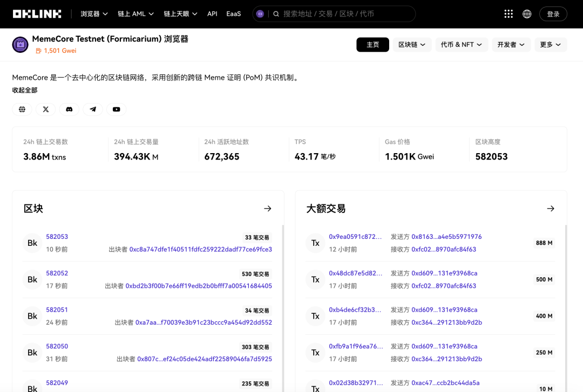Open the 开发者 dropdown menu
This screenshot has height=392, width=583.
pos(511,45)
